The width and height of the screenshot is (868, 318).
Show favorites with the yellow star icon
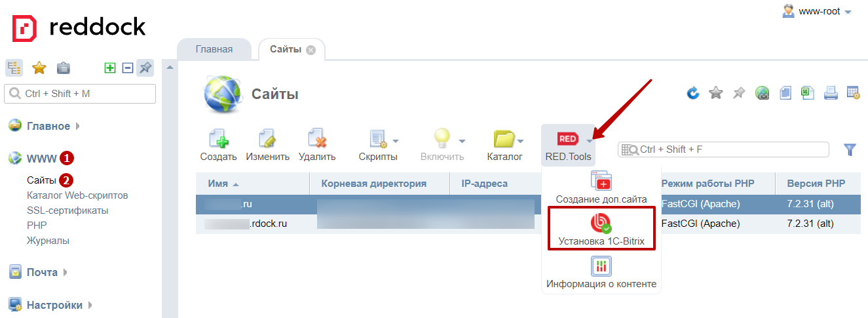[x=39, y=68]
